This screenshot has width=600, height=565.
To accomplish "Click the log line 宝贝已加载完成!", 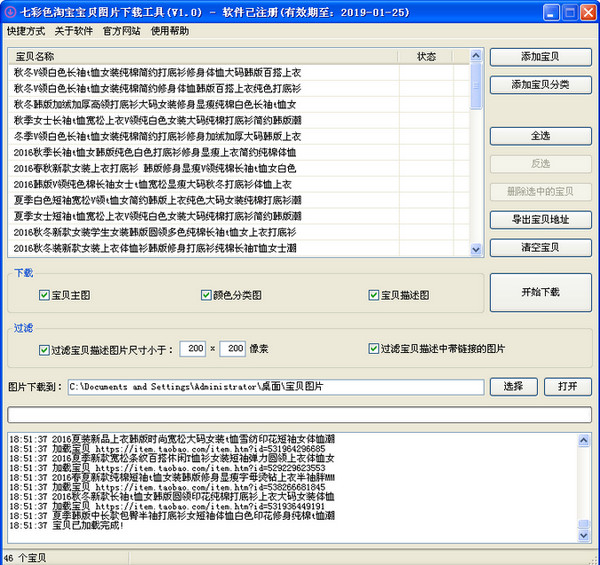I will (66, 526).
